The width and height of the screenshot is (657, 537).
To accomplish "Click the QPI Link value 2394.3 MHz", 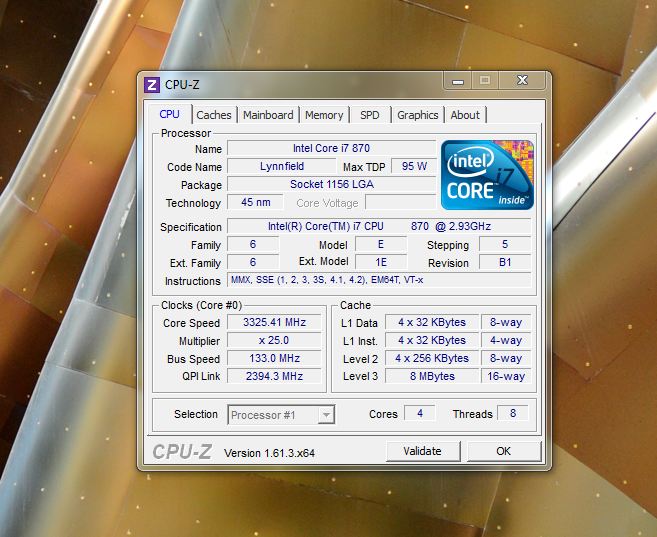I will 274,376.
